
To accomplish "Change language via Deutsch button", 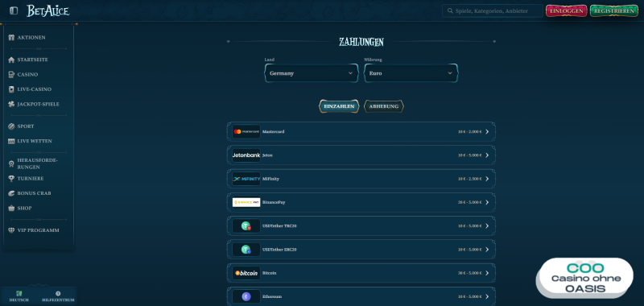I will [x=19, y=296].
